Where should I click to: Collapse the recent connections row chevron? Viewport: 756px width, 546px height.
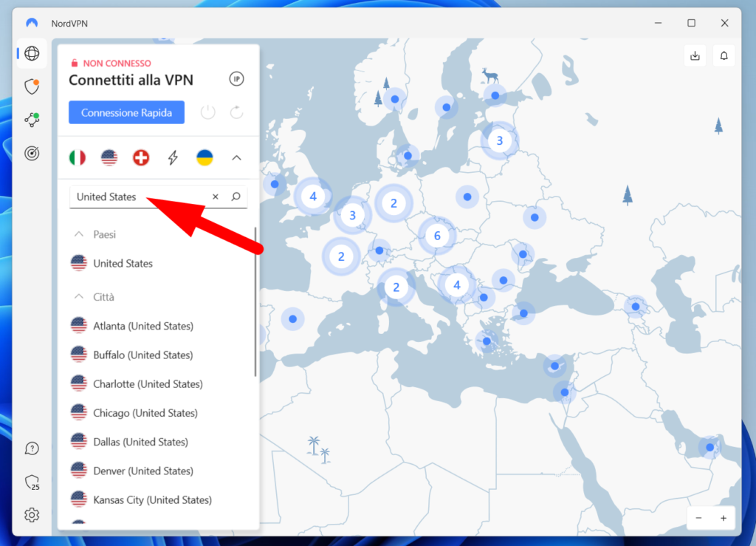click(236, 157)
